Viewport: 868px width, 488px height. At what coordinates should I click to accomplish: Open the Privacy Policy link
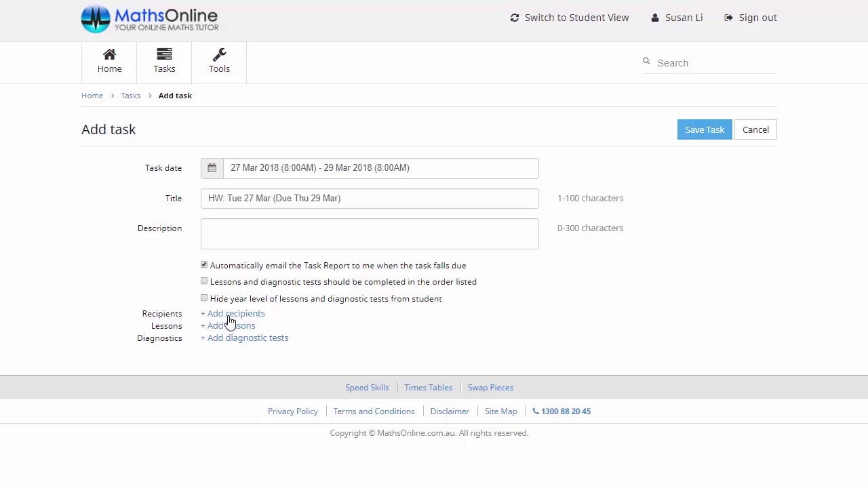(292, 411)
